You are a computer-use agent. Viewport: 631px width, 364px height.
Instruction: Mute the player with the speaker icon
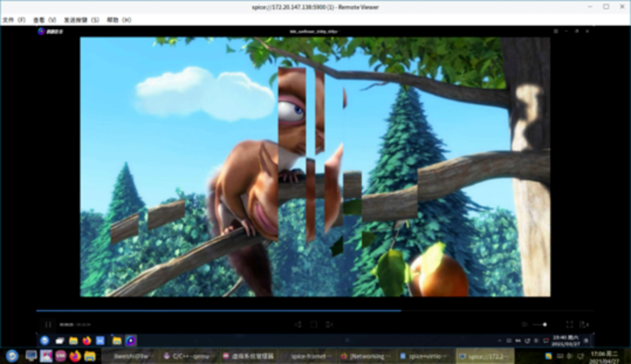(524, 325)
